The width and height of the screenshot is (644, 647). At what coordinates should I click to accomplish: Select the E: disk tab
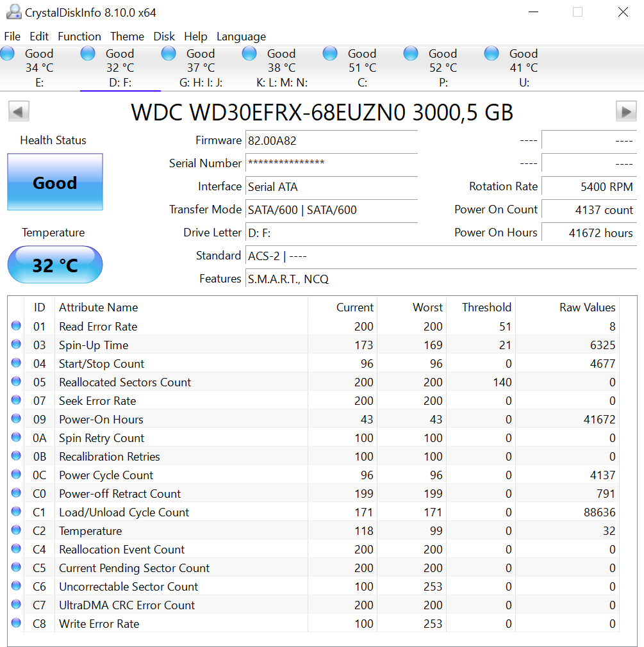point(40,68)
